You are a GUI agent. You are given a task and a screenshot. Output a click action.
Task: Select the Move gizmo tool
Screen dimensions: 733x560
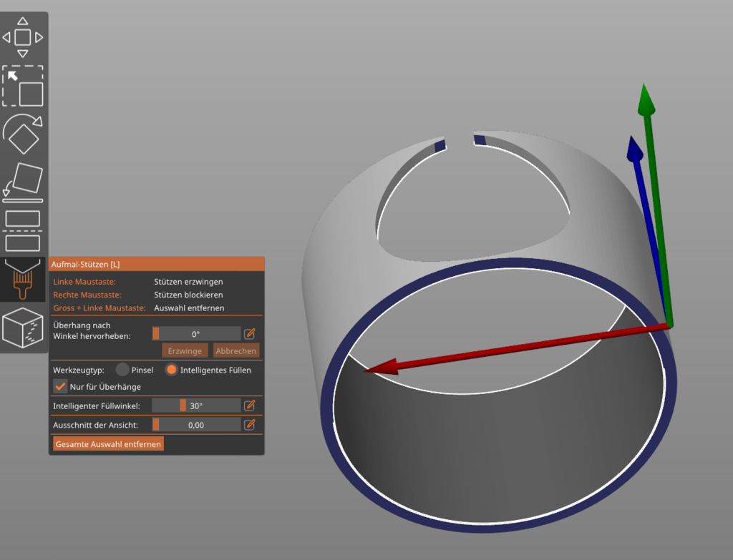23,37
